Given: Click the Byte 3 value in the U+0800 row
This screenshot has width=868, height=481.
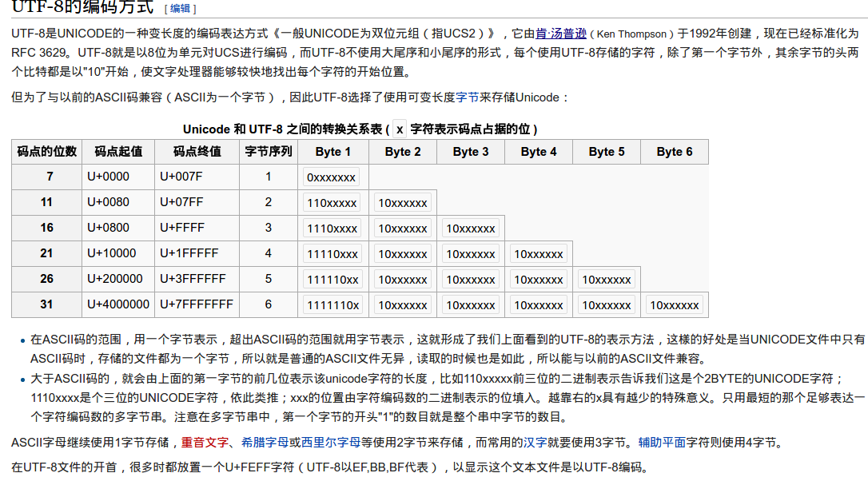Looking at the screenshot, I should [x=471, y=229].
